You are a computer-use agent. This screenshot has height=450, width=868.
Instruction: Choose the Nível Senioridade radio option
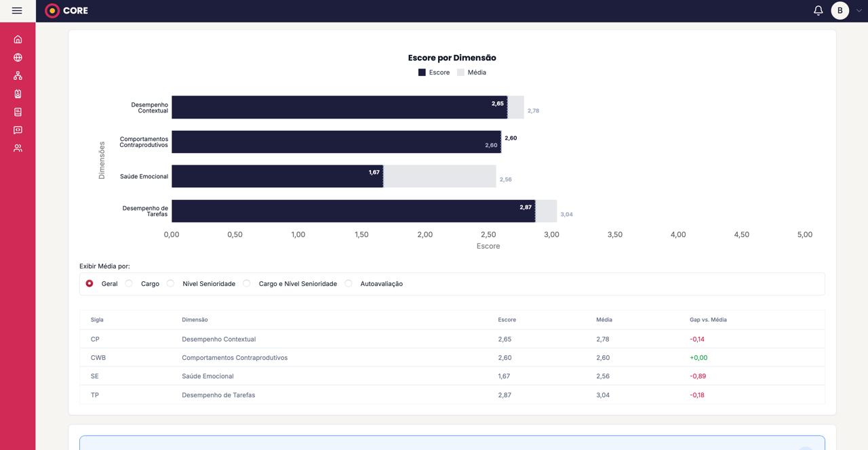coord(171,283)
